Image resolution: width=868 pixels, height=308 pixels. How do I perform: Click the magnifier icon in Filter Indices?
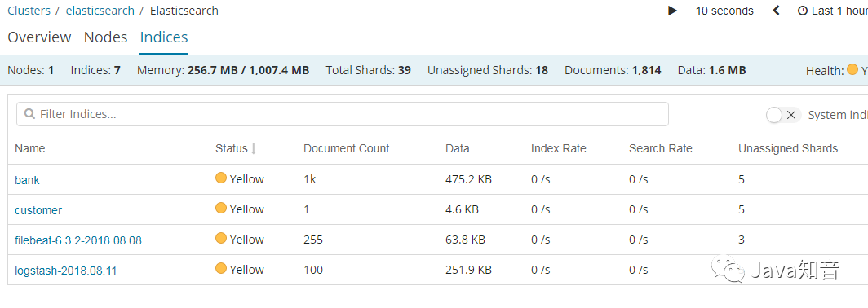click(30, 114)
